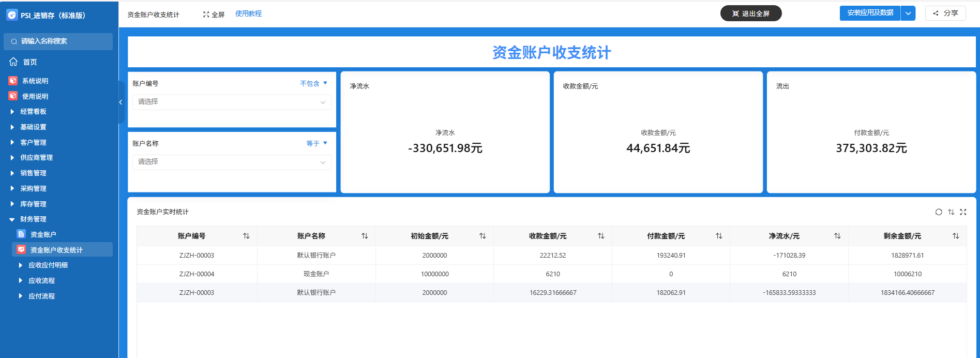This screenshot has height=358, width=980.
Task: Click the home icon beside 首页
Action: [x=13, y=62]
